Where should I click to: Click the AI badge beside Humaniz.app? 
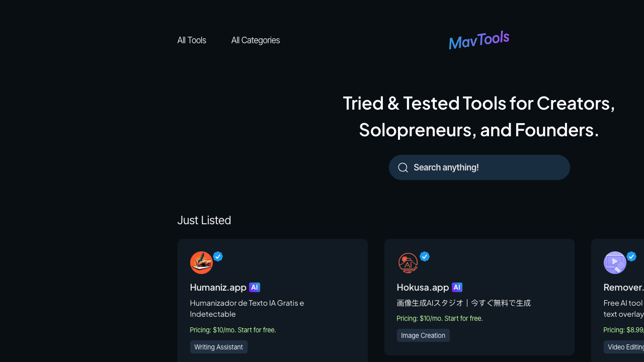(255, 288)
